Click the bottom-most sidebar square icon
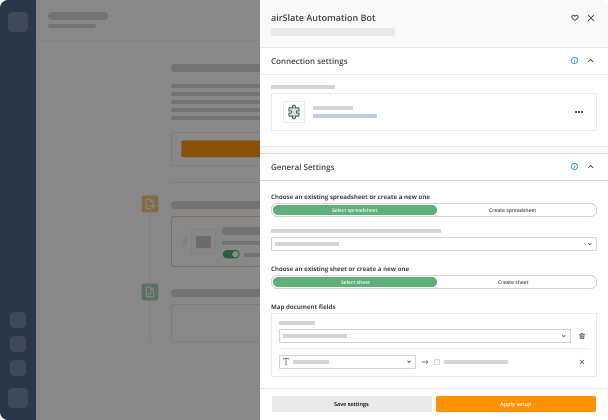The image size is (608, 420). [x=18, y=398]
